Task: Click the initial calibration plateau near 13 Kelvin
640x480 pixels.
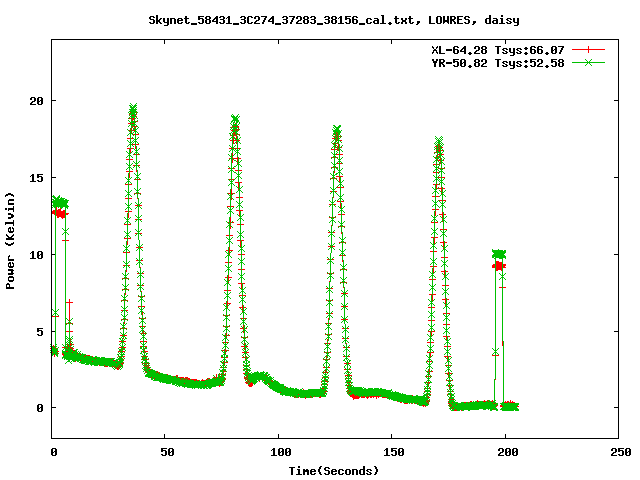Action: 60,207
